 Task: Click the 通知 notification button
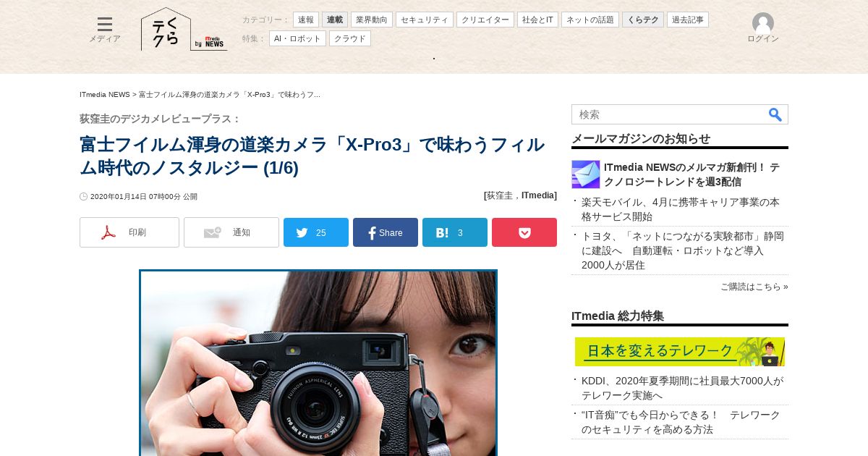coord(231,232)
